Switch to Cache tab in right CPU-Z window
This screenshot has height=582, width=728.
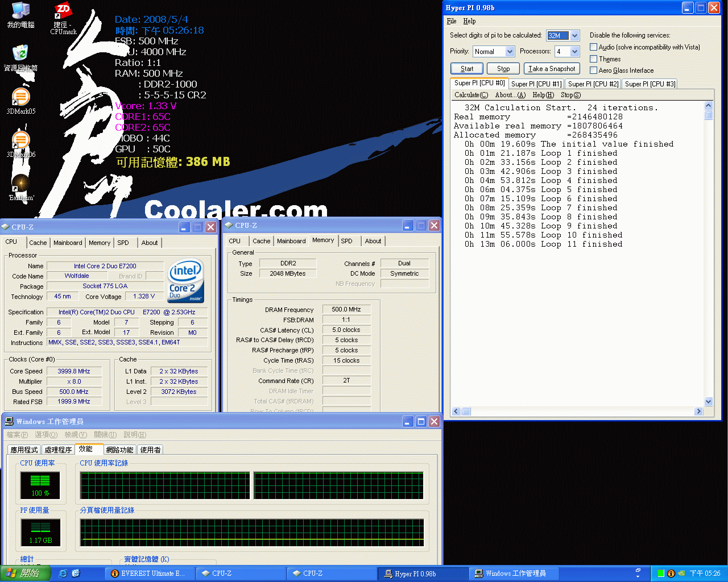[x=262, y=241]
